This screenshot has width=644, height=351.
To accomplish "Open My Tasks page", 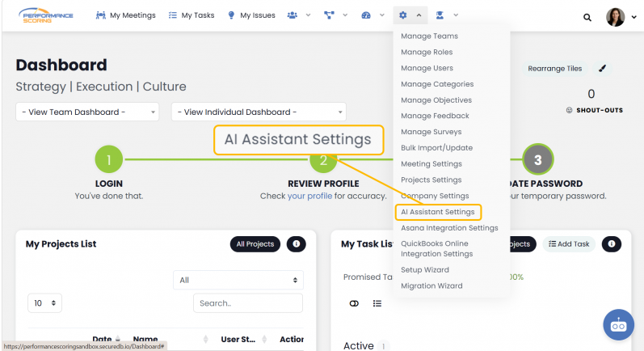I will (192, 15).
